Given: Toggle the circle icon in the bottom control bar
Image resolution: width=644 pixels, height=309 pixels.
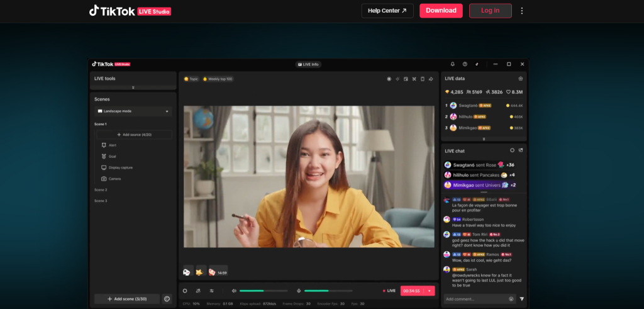Looking at the screenshot, I should pyautogui.click(x=185, y=291).
